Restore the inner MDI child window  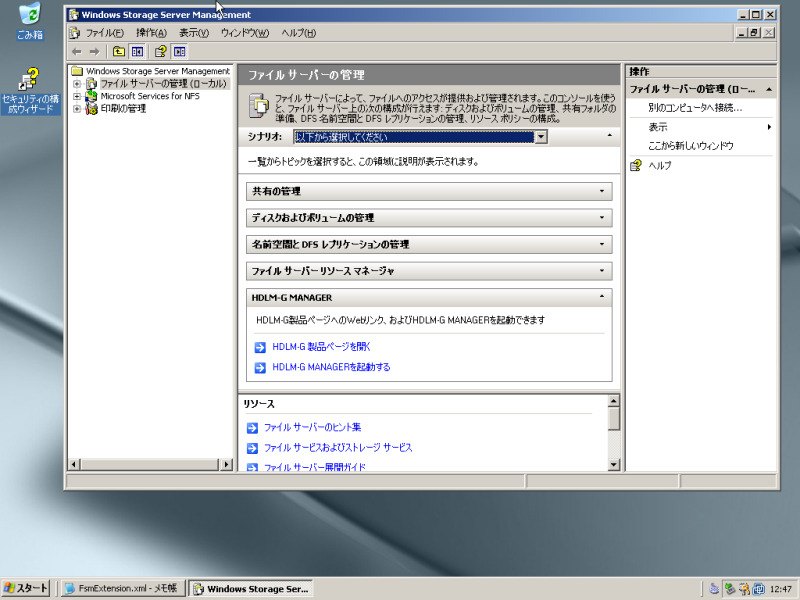coord(755,33)
